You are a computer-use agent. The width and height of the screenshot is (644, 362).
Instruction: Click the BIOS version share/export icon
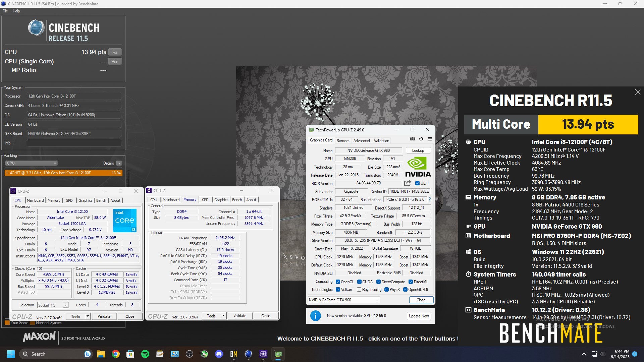click(x=408, y=183)
